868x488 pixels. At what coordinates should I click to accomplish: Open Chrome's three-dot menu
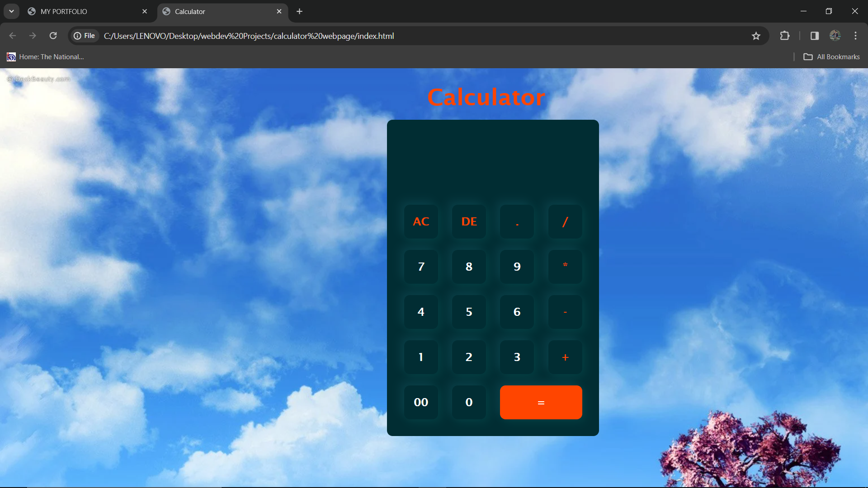tap(855, 36)
